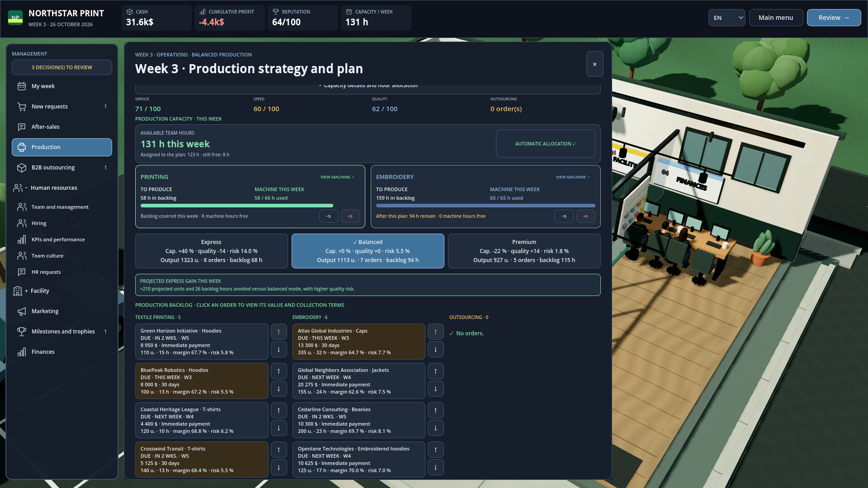Toggle Automatic allocation
Viewport: 868px width, 488px height.
click(545, 144)
